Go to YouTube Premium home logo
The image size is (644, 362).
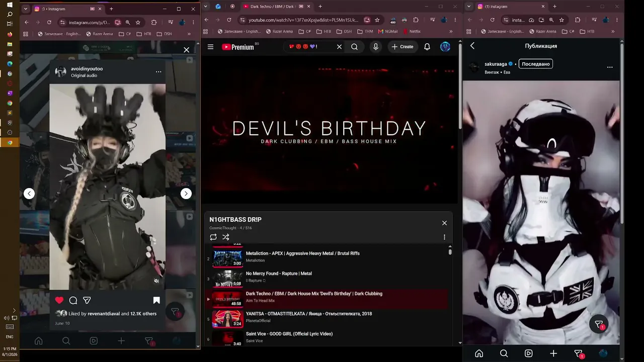click(237, 47)
